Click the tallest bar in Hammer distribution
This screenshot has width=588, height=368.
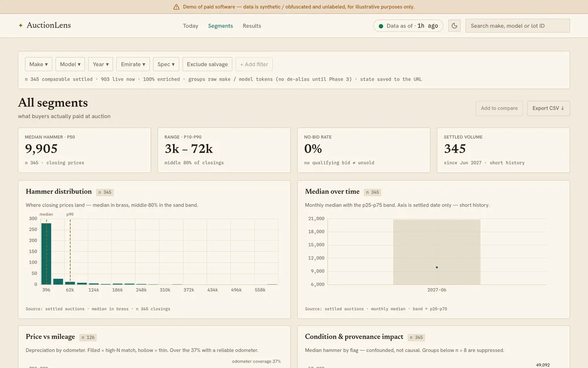point(46,254)
